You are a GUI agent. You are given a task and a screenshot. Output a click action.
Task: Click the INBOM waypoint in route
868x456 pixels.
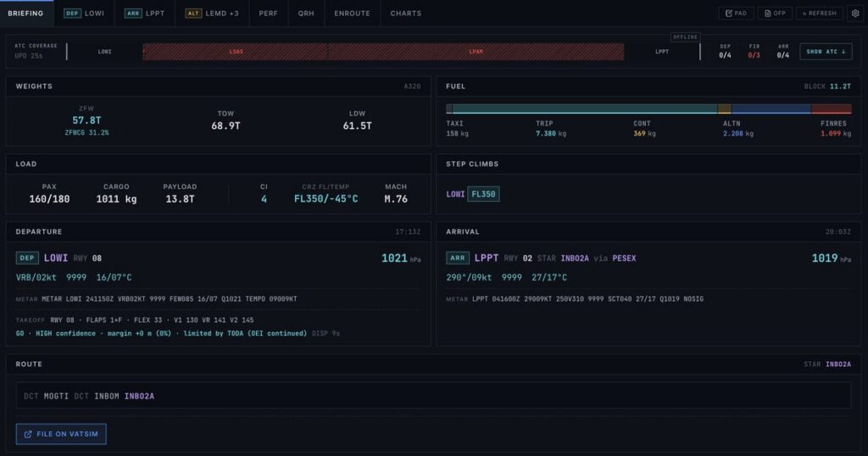point(106,396)
